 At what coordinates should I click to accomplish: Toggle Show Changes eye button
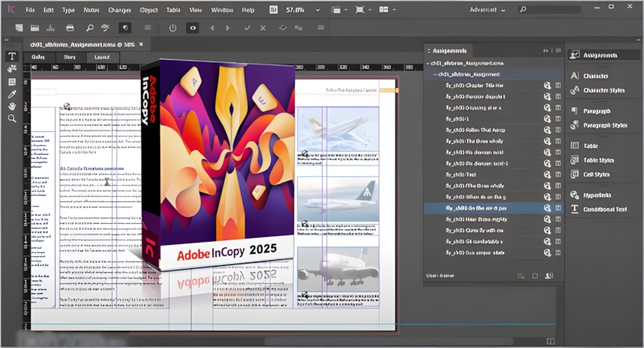point(192,28)
